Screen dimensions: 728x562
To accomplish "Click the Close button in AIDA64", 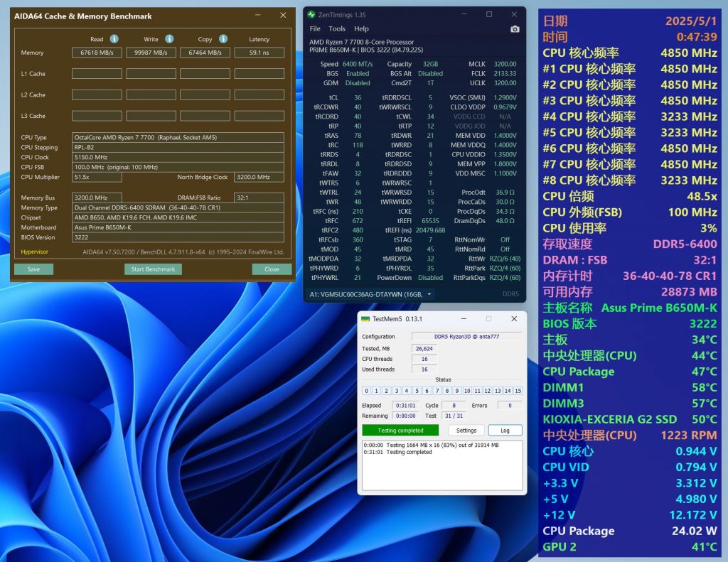I will [x=271, y=269].
